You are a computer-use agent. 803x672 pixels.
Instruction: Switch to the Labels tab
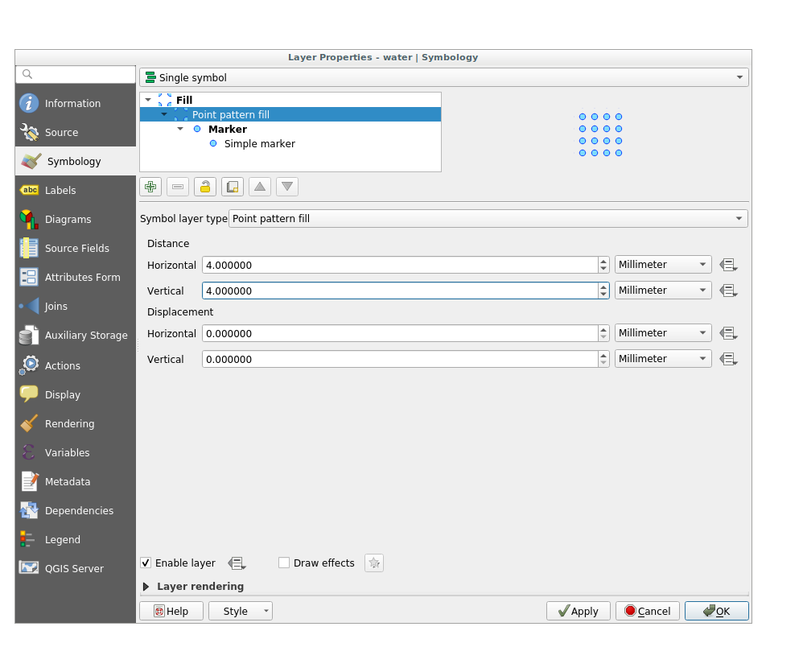tap(60, 191)
